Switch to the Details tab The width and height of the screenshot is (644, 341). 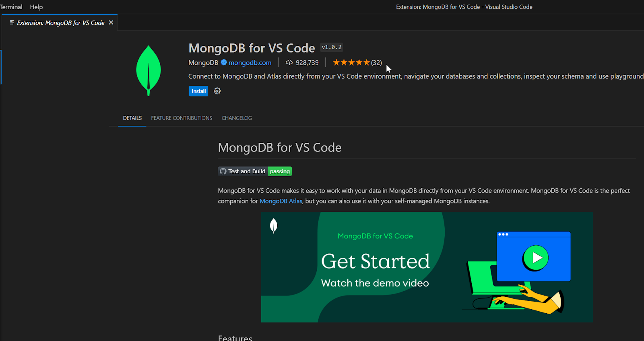(x=132, y=118)
